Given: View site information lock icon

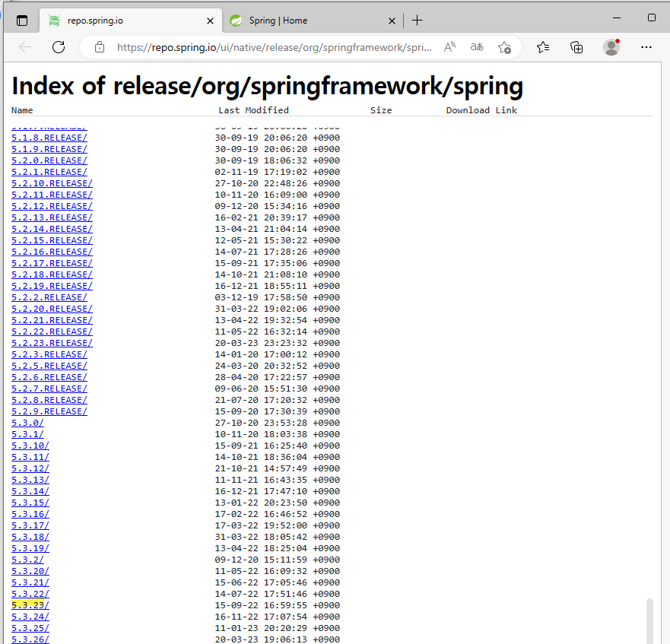Looking at the screenshot, I should click(100, 47).
